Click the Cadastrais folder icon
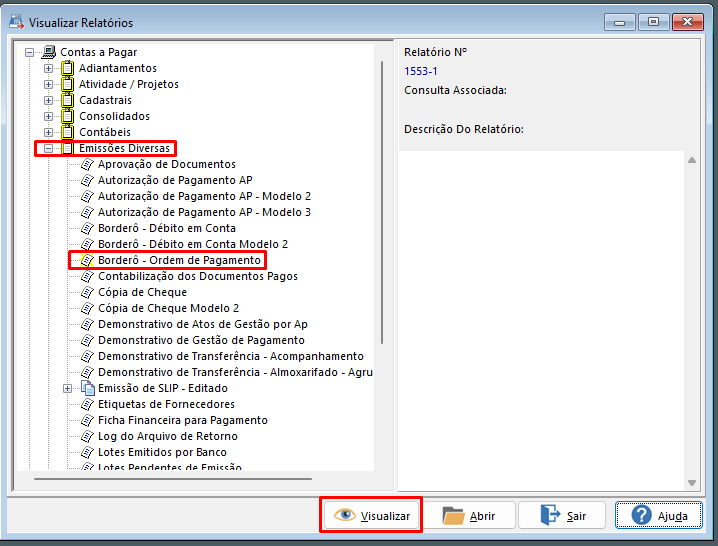 pyautogui.click(x=67, y=100)
